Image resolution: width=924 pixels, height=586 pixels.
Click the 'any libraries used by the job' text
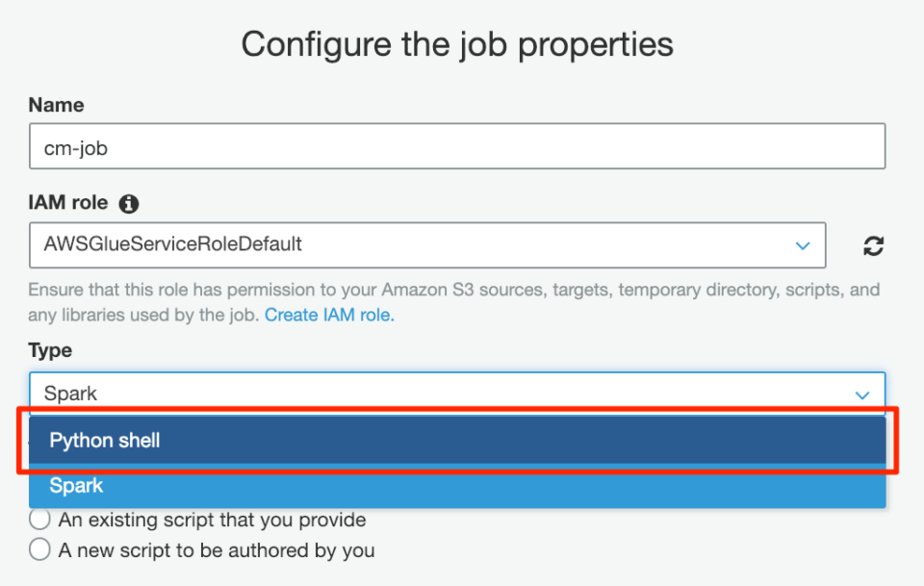click(144, 315)
